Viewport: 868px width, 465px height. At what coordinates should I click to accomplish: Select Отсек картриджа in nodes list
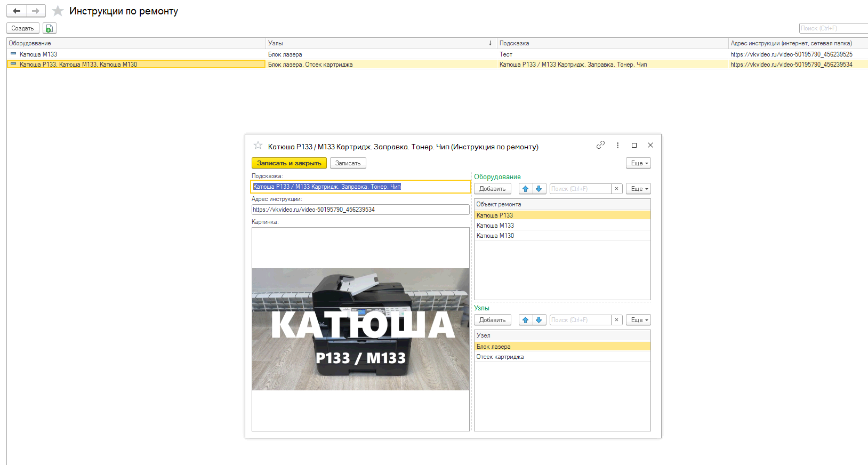(562, 357)
